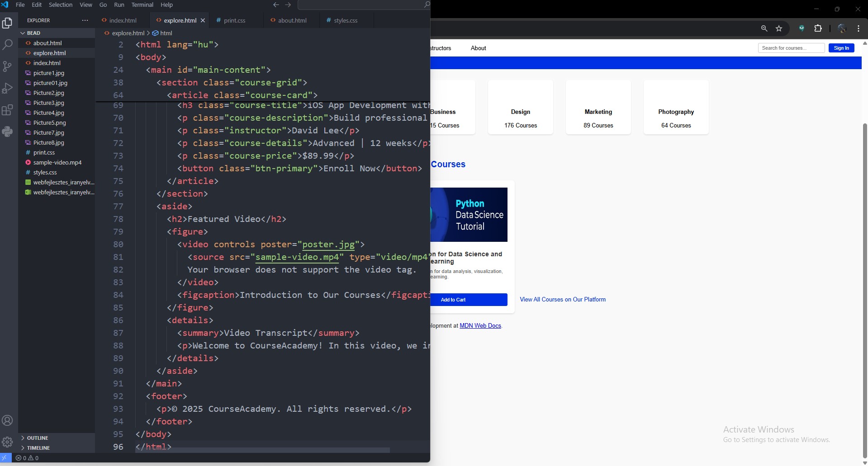Click the VS Code logo icon
868x466 pixels.
click(5, 5)
